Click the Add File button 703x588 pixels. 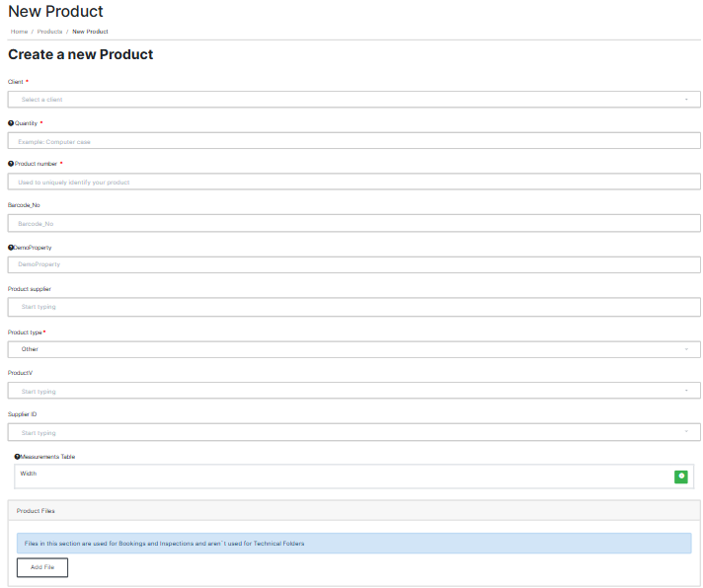[42, 567]
